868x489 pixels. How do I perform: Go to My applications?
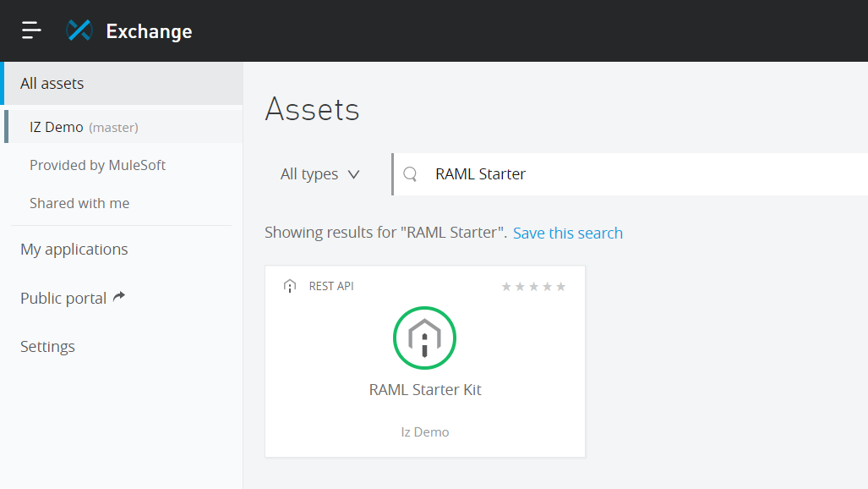click(74, 250)
